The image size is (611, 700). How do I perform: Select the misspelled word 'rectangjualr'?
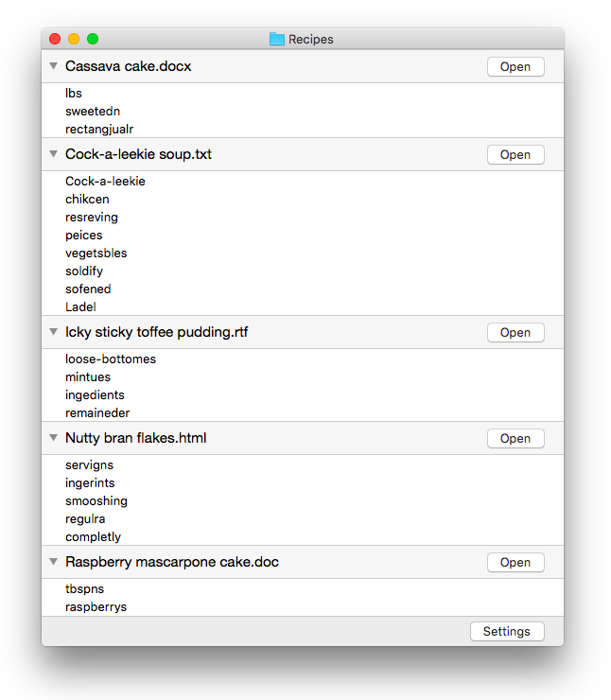[x=99, y=129]
